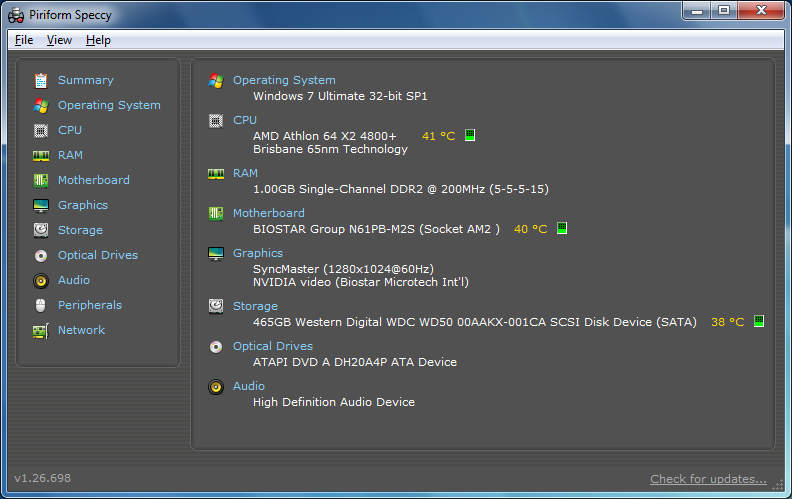This screenshot has height=499, width=792.
Task: Open the Network section in sidebar
Action: [80, 330]
